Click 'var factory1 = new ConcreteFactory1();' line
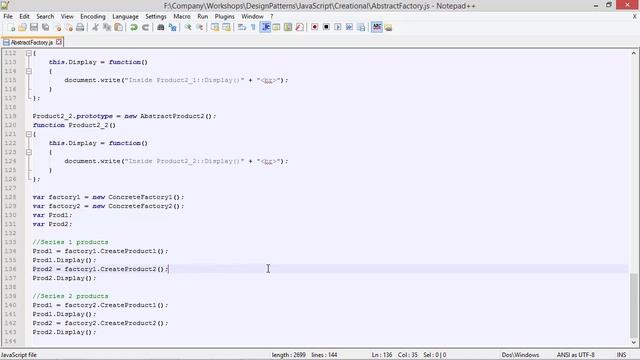 coord(108,197)
